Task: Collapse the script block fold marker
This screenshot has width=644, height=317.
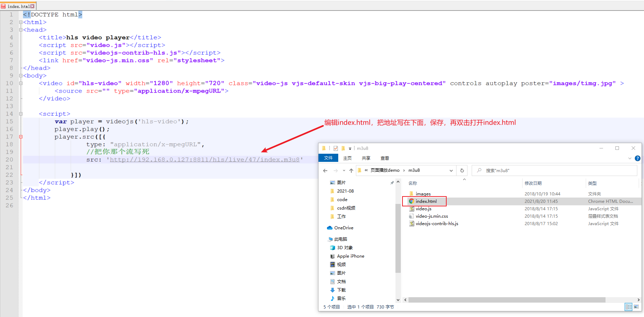Action: pyautogui.click(x=21, y=114)
